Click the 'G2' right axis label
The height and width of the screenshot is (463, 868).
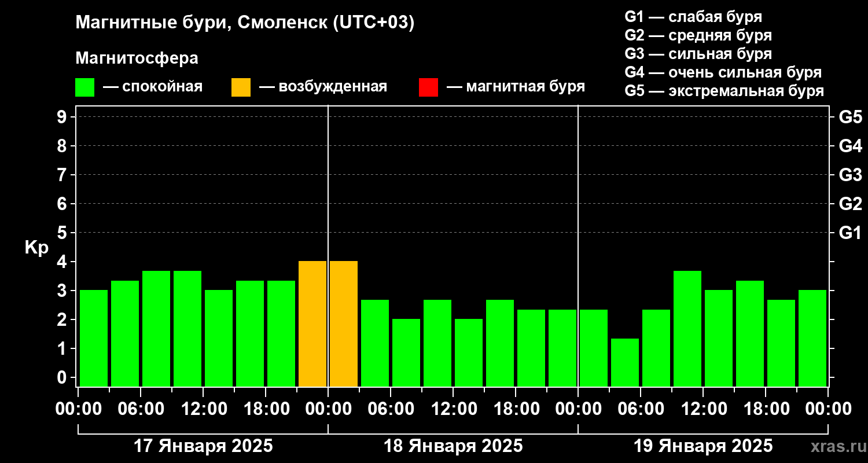pyautogui.click(x=850, y=204)
